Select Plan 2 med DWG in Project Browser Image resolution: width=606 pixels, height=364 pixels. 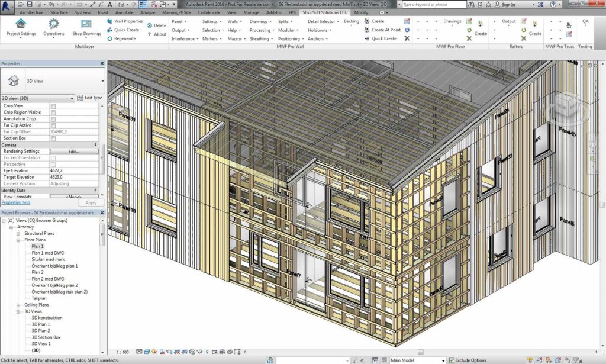47,279
